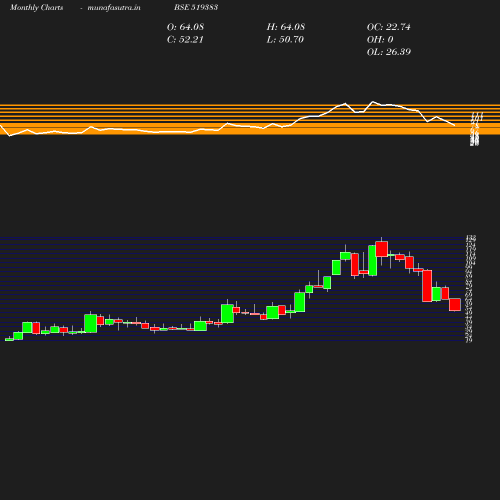500x500 pixels.
Task: Click the 'BSE 519383' symbol label
Action: 196,7
